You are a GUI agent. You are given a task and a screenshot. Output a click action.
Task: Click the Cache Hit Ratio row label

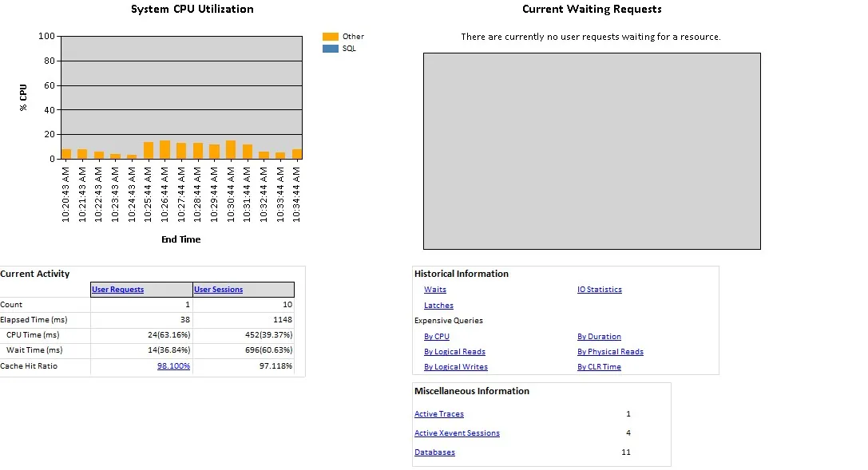coord(29,366)
